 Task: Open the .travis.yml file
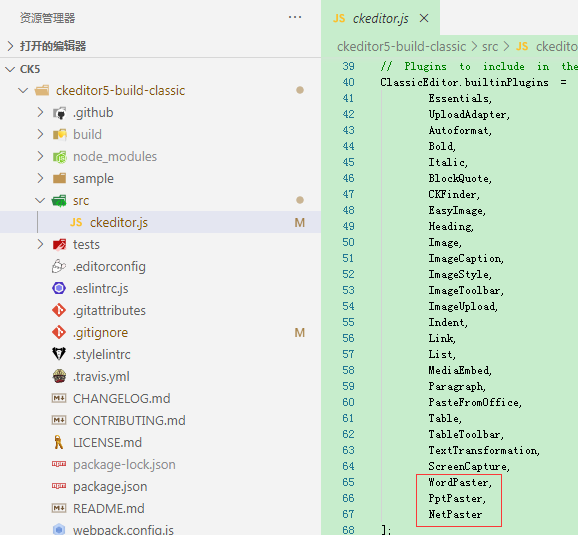(101, 377)
